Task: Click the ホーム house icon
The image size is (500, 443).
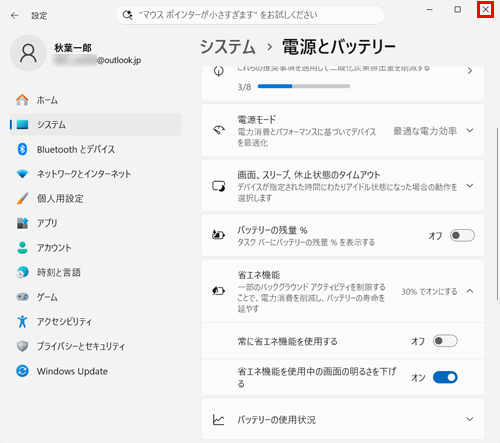Action: 22,100
